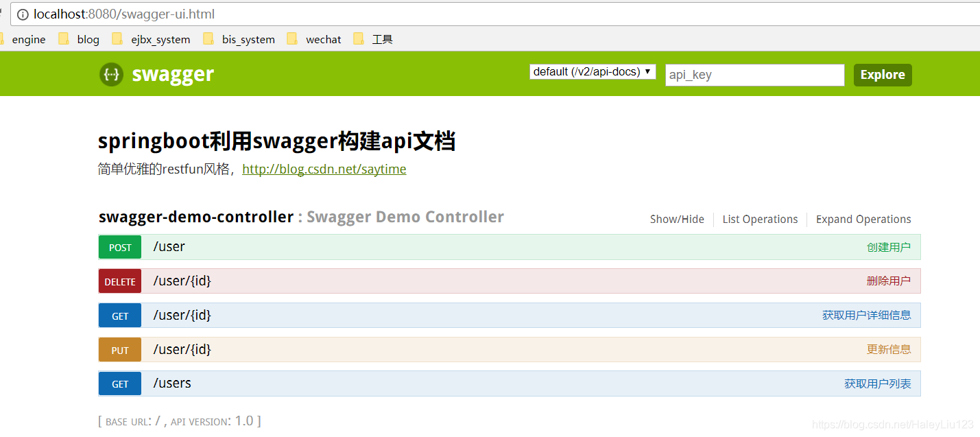Viewport: 980px width, 437px height.
Task: Click the blog bookmark folder icon
Action: [64, 39]
